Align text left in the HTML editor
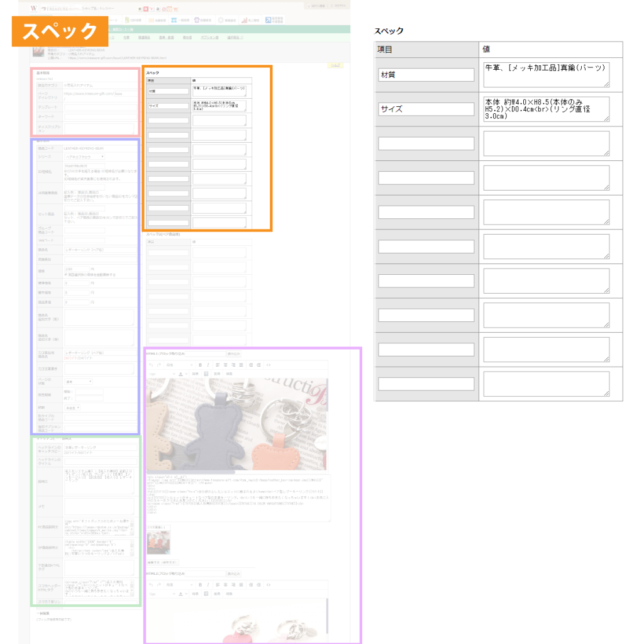Screen dimensions: 644x644 (x=218, y=365)
